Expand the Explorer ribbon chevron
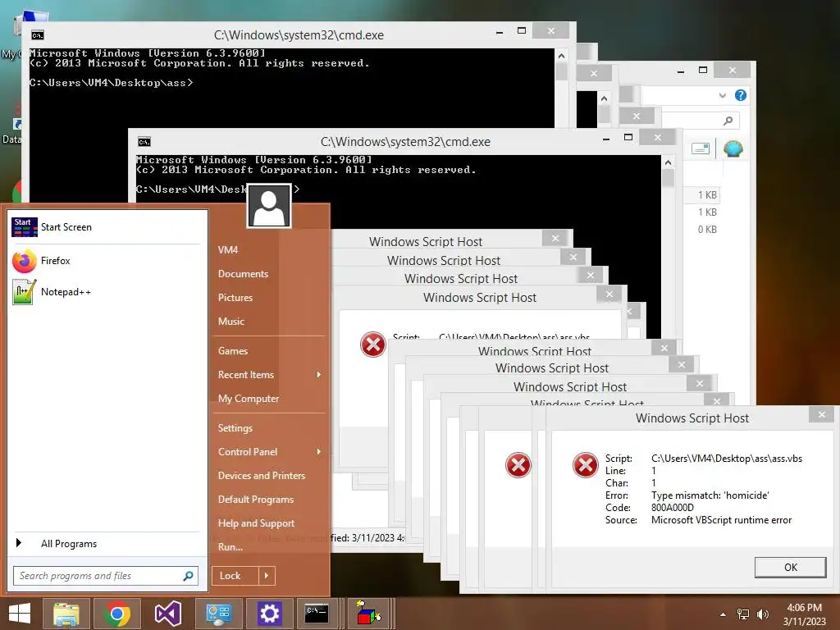 (x=723, y=95)
